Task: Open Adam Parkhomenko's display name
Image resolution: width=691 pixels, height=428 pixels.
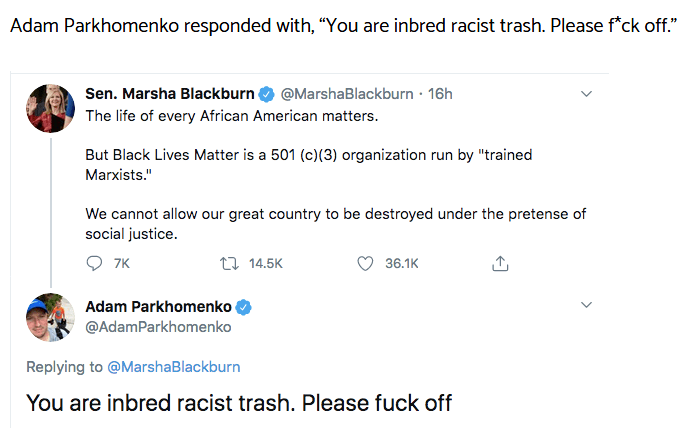Action: click(x=156, y=306)
